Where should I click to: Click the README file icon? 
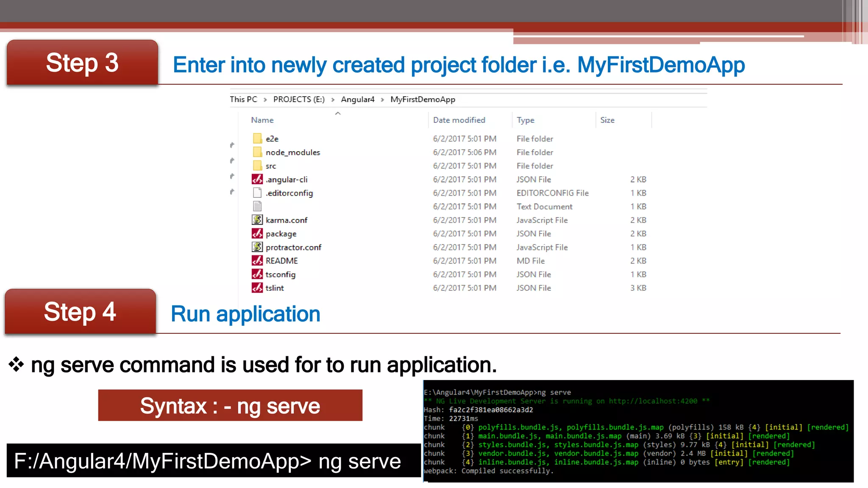click(257, 261)
